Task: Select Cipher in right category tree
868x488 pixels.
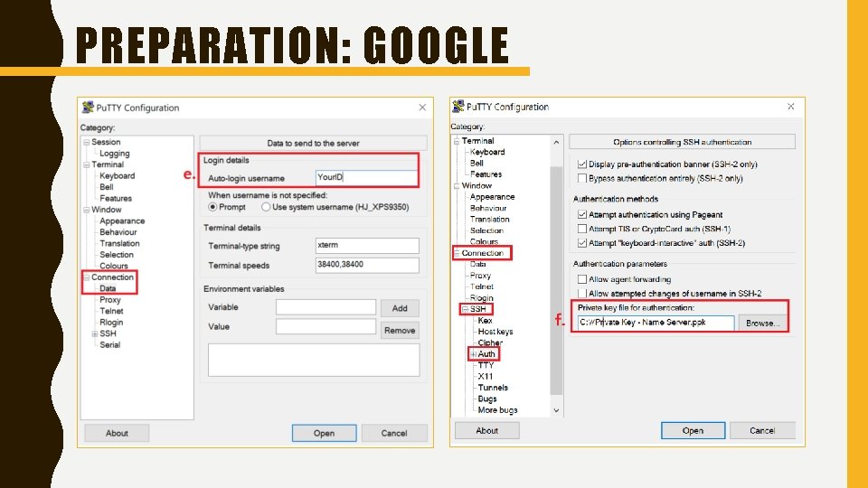Action: (x=490, y=343)
